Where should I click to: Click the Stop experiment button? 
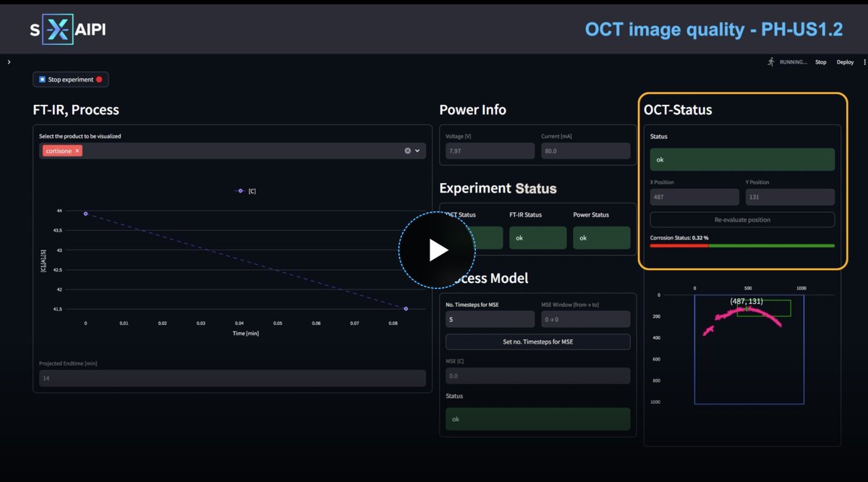(71, 80)
